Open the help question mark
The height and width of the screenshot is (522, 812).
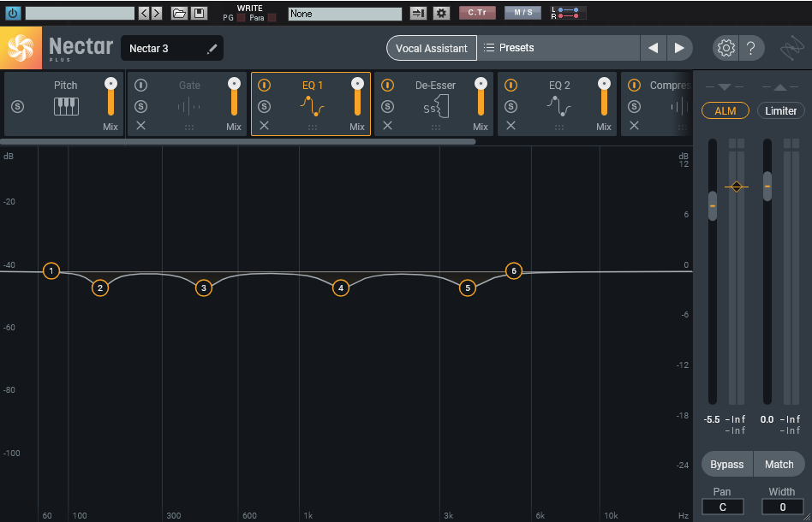(750, 48)
